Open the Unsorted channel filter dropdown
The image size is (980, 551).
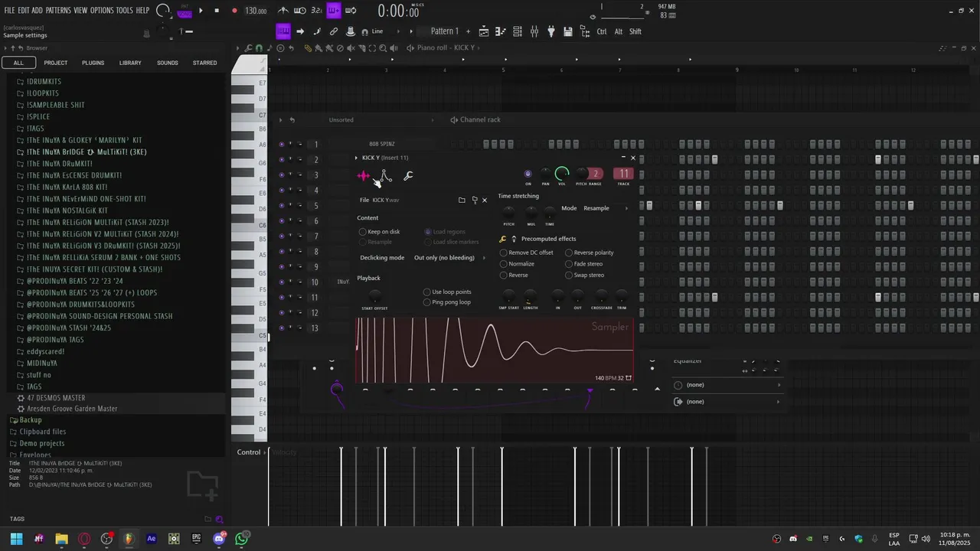point(380,119)
